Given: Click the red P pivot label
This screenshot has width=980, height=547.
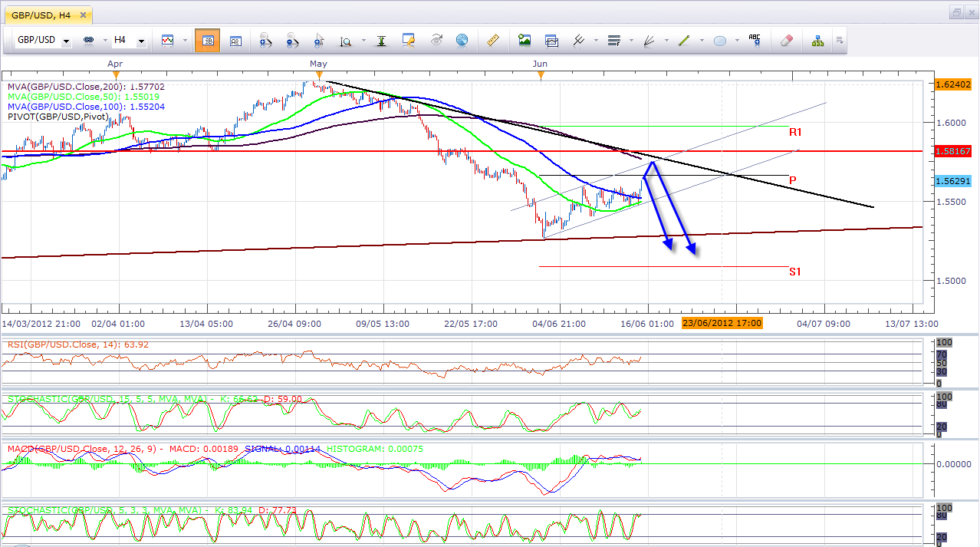Looking at the screenshot, I should click(x=793, y=180).
